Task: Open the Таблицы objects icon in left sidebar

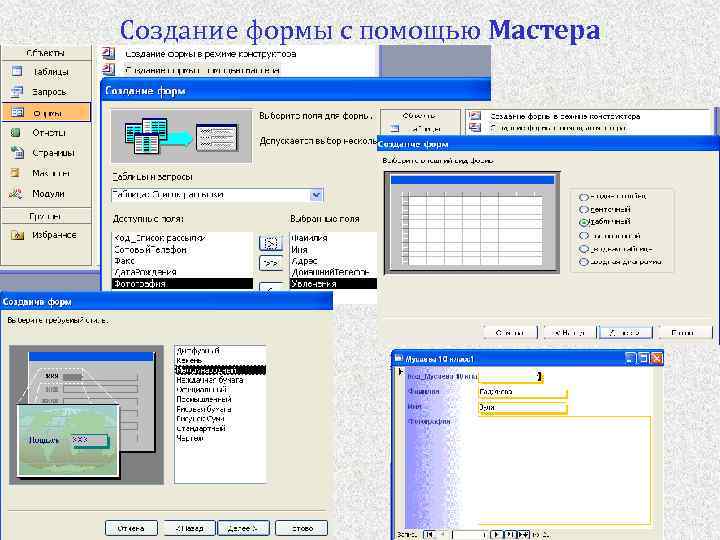Action: [x=17, y=71]
